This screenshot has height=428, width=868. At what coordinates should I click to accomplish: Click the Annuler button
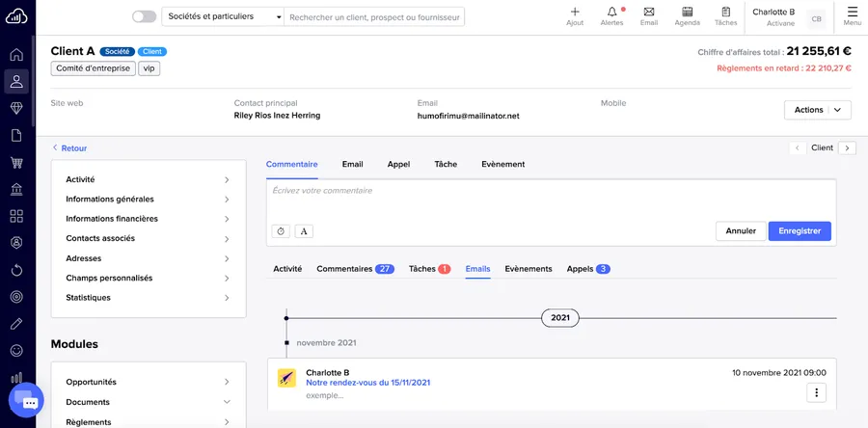[741, 231]
